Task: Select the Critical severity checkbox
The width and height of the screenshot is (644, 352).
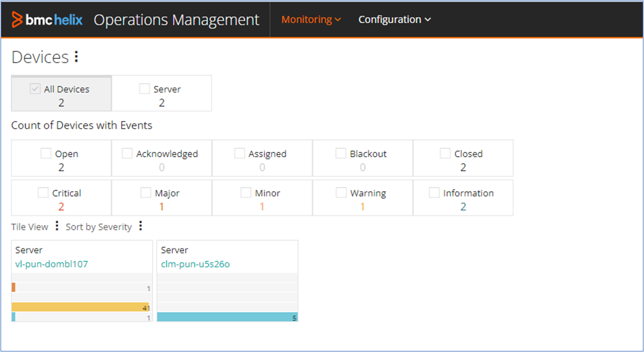Action: pos(43,192)
